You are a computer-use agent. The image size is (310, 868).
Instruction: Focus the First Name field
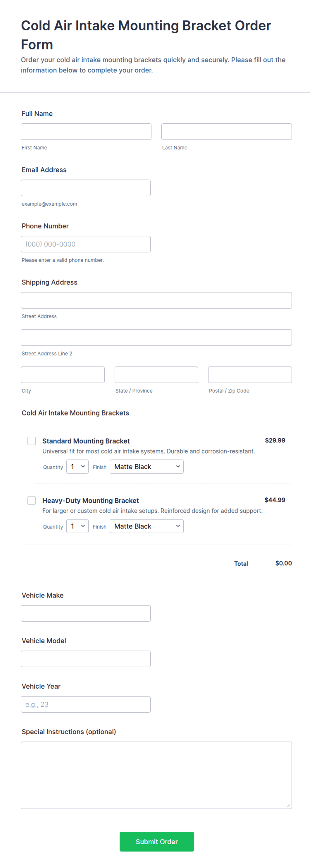tap(86, 132)
